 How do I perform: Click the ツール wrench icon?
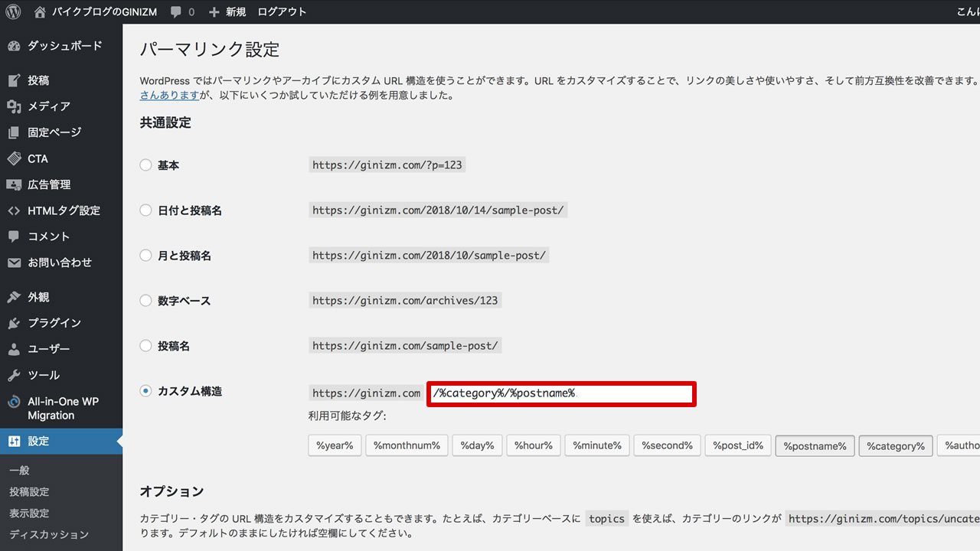pos(14,375)
